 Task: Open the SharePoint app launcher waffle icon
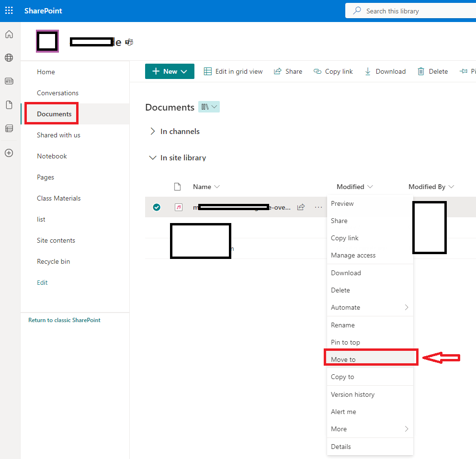point(9,11)
